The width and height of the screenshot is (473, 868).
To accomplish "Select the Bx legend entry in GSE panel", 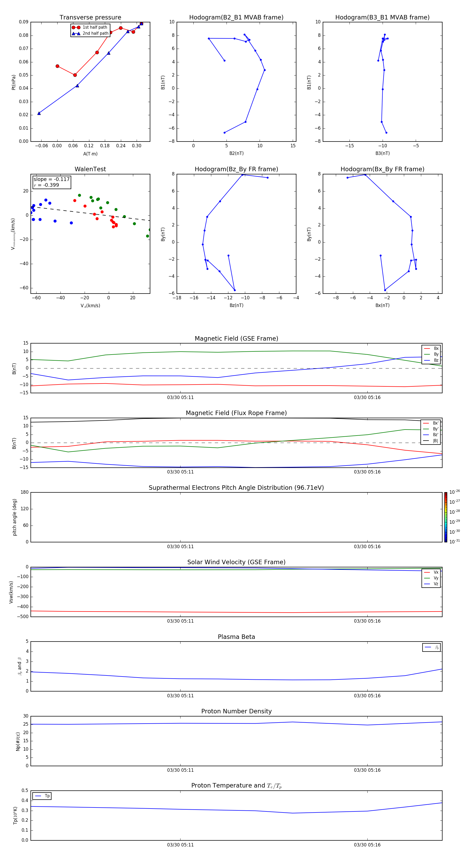I will coord(431,349).
